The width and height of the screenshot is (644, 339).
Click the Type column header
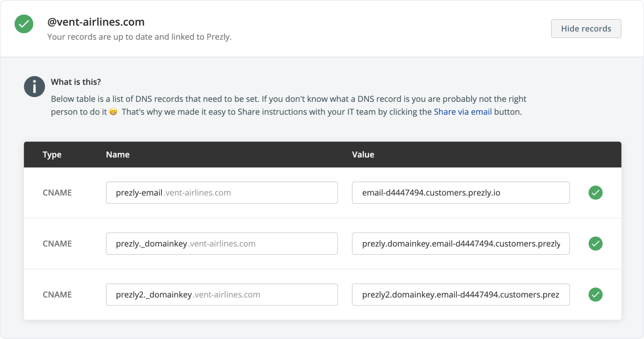52,154
